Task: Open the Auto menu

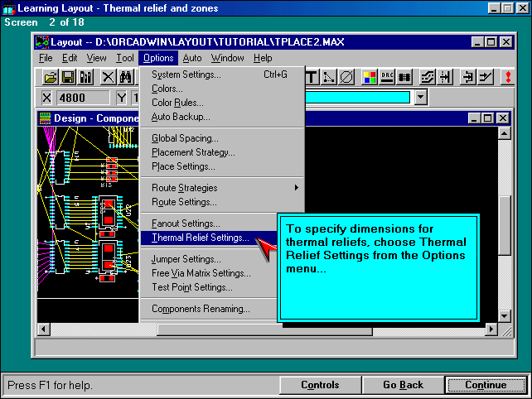Action: [192, 58]
